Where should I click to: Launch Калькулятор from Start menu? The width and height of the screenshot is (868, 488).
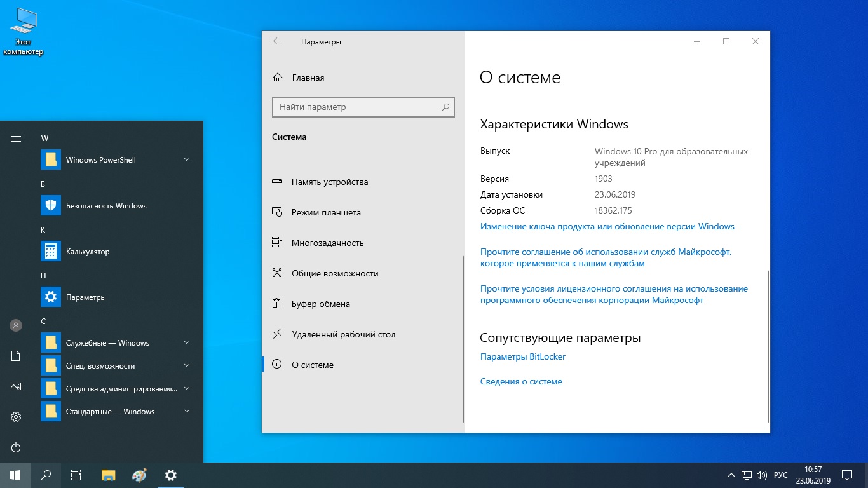tap(118, 252)
